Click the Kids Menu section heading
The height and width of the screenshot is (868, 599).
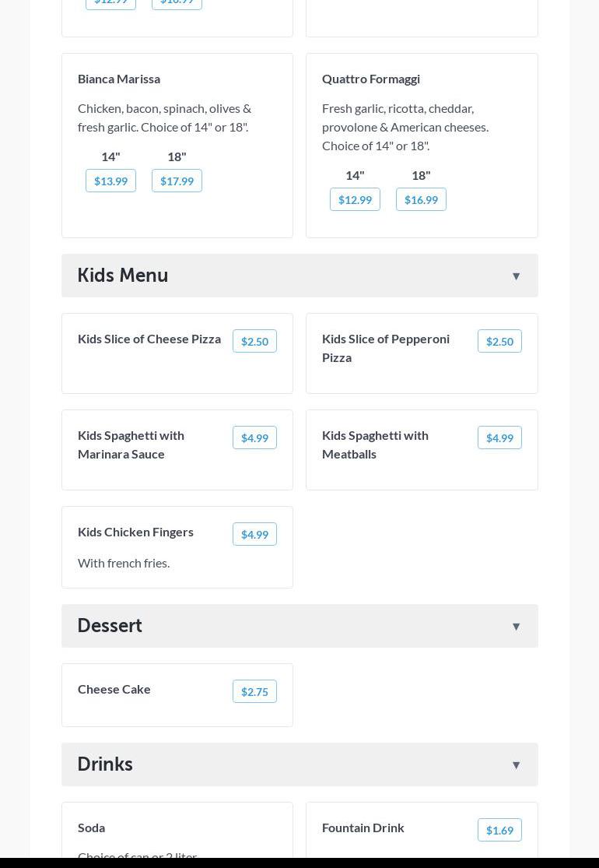pos(123,276)
